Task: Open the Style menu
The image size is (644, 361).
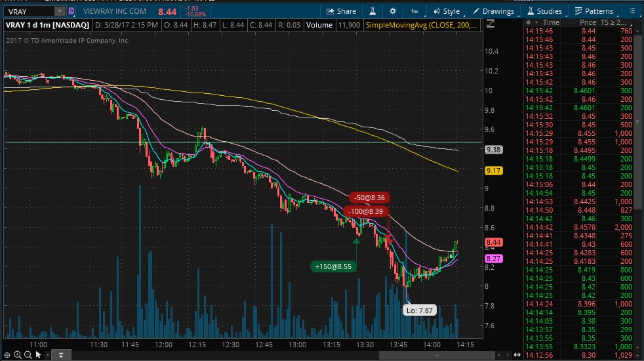Action: click(x=447, y=11)
